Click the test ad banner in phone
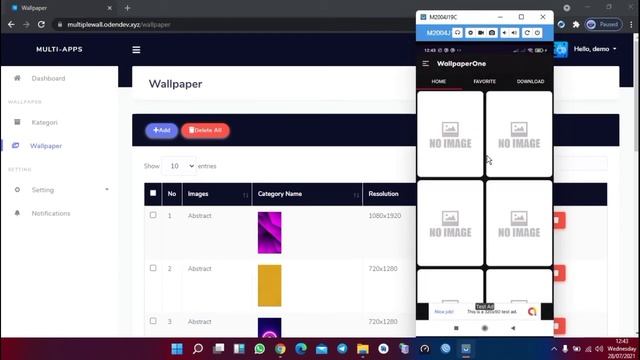This screenshot has height=360, width=640. [484, 311]
